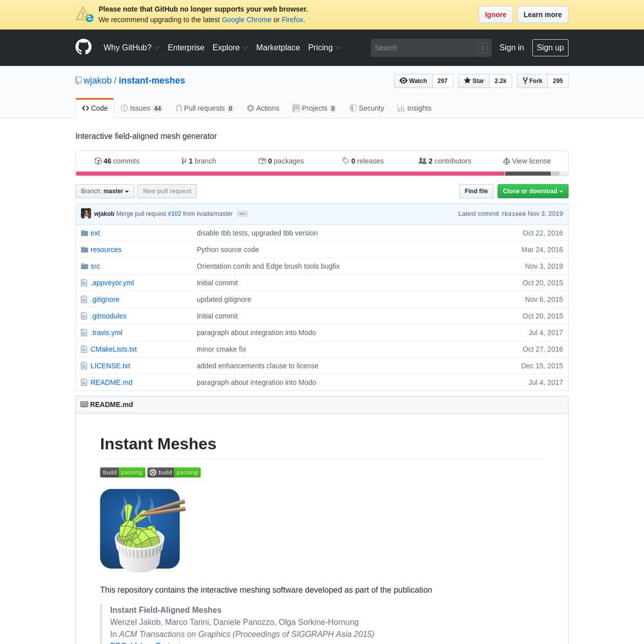Open the .gitmodules file
Image resolution: width=644 pixels, height=644 pixels.
tap(108, 316)
